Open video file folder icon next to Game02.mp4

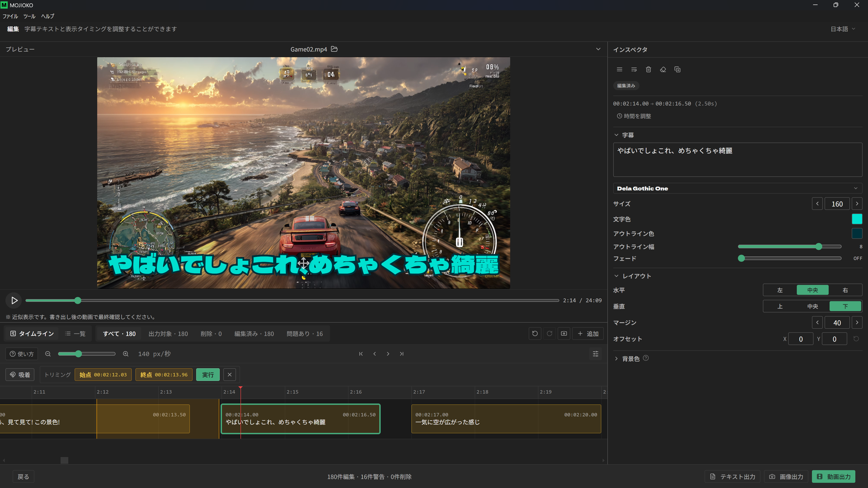click(x=334, y=49)
